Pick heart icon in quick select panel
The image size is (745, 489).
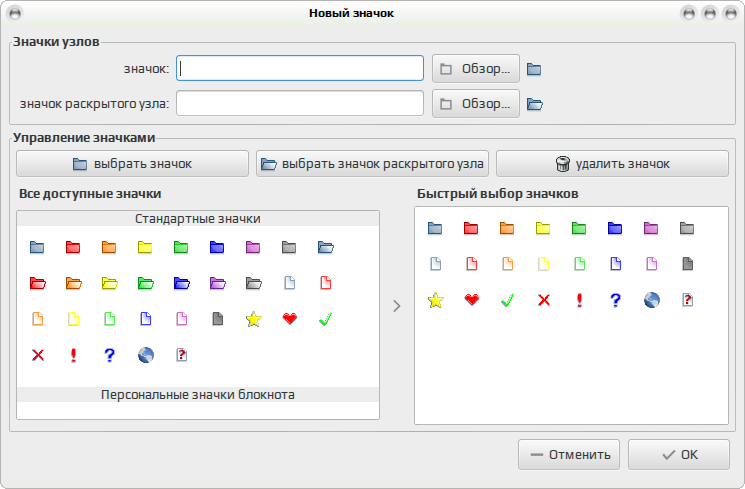pos(472,300)
